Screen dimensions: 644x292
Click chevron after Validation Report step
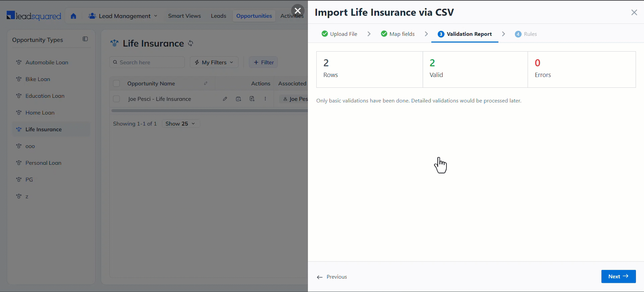coord(503,34)
